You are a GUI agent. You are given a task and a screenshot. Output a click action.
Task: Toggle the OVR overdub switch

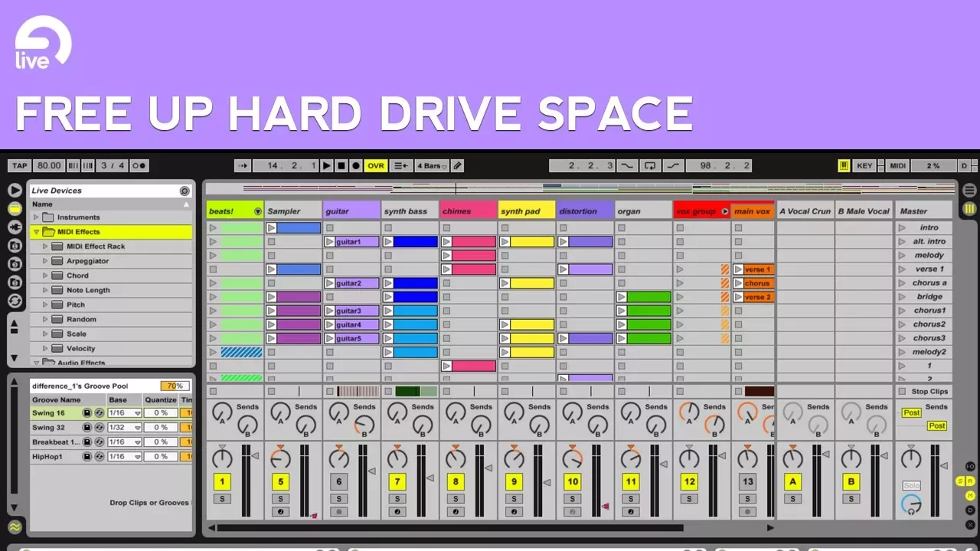click(376, 165)
